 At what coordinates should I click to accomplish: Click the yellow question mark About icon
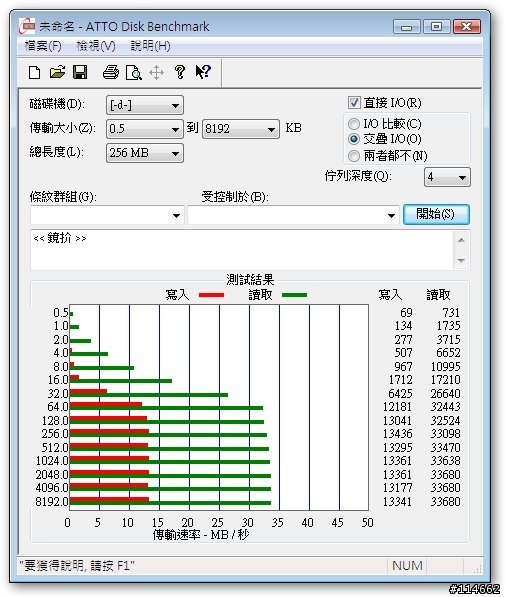180,72
